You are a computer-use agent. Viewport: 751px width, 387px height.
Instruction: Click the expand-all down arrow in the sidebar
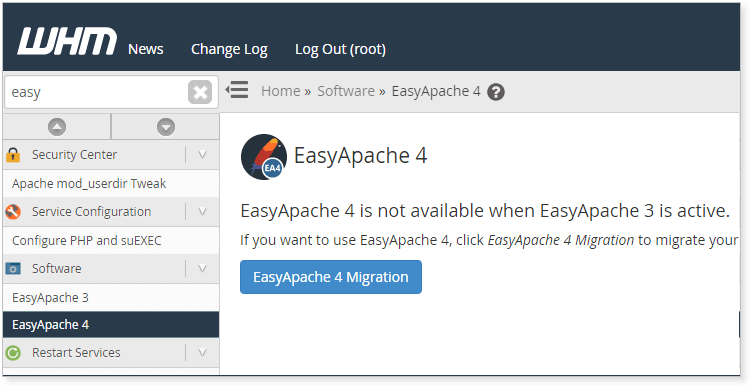coord(166,127)
